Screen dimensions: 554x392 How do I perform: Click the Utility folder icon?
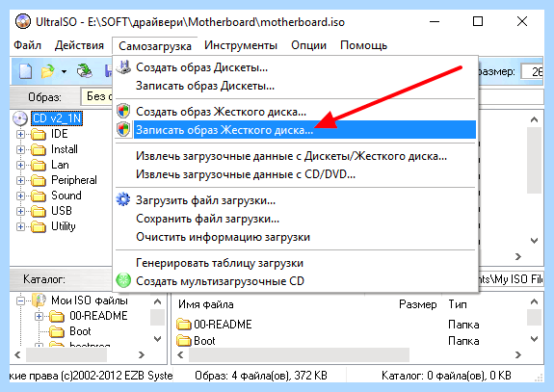(39, 226)
